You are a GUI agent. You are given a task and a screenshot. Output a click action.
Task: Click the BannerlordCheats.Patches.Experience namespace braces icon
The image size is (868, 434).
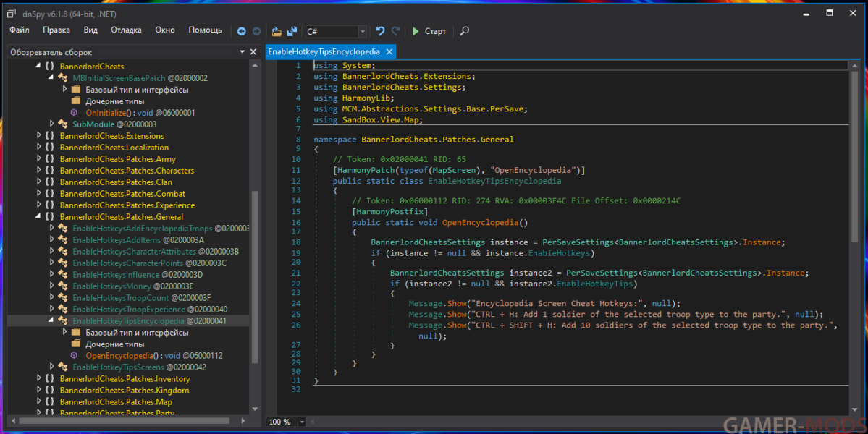point(50,205)
